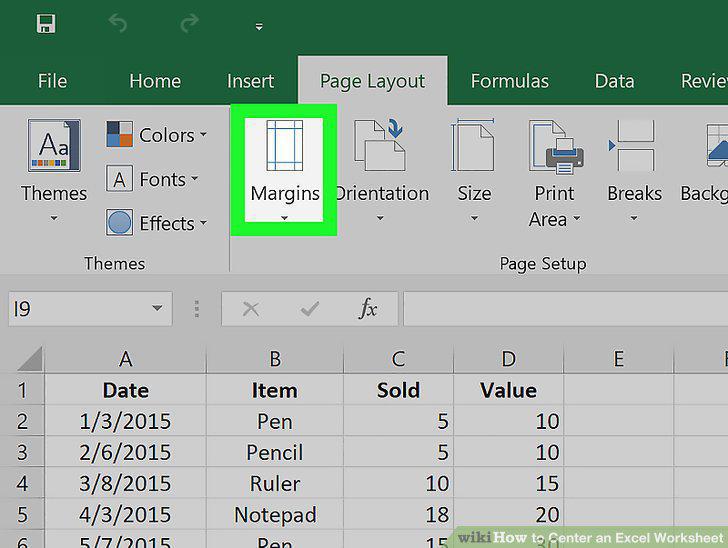728x548 pixels.
Task: Click the theme Fonts icon
Action: [x=119, y=178]
